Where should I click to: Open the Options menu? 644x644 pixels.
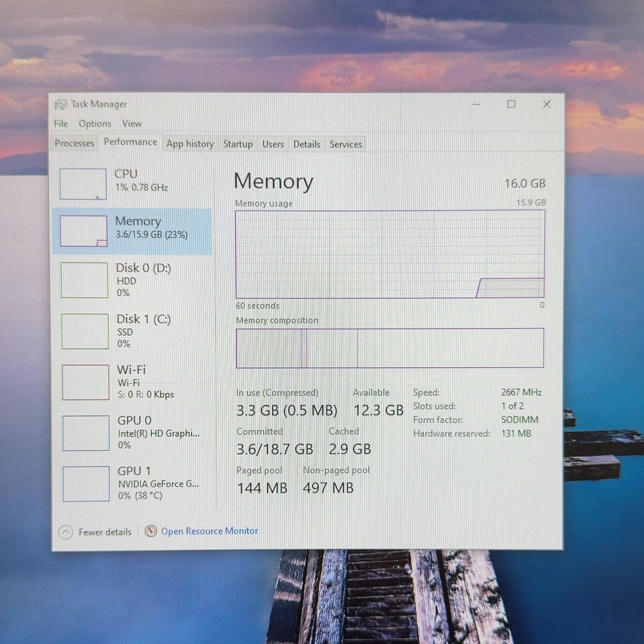coord(95,124)
